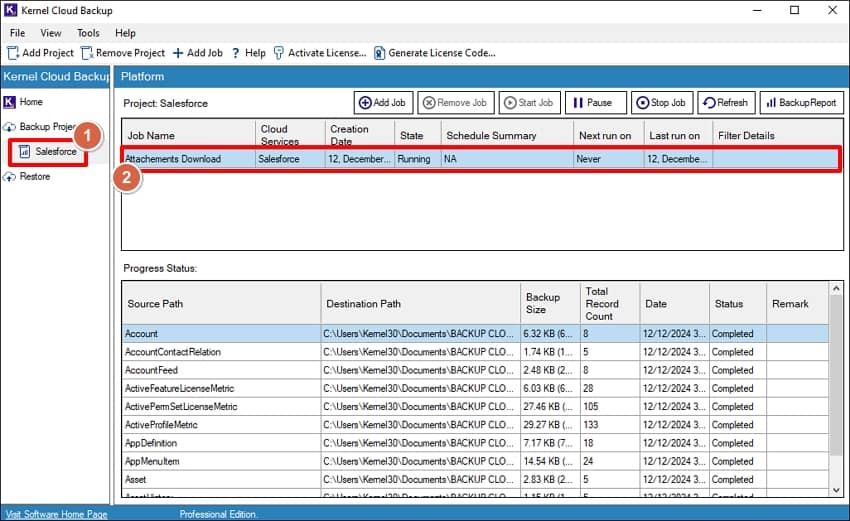Screen dimensions: 850x521
Task: Click the Backup Projects cloud icon
Action: [x=9, y=127]
